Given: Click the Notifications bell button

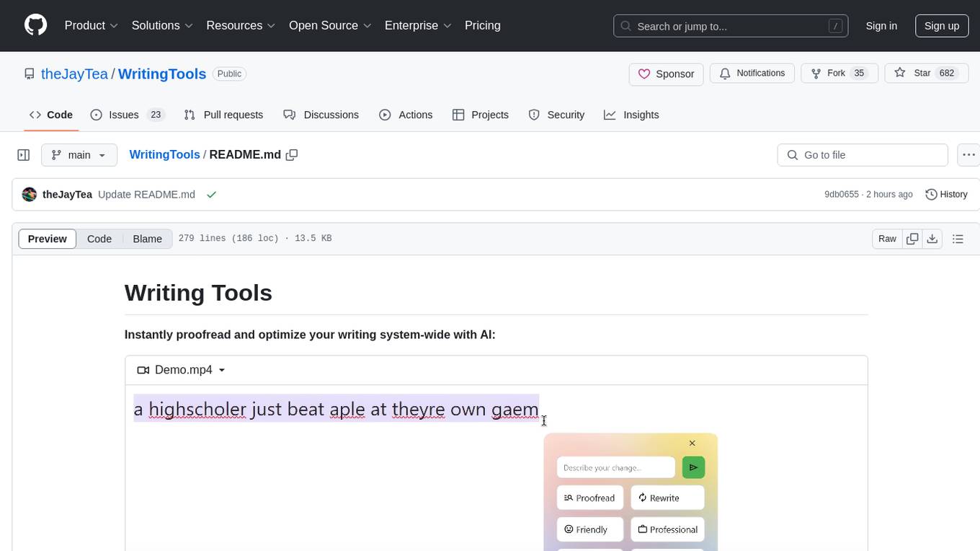Looking at the screenshot, I should coord(752,74).
